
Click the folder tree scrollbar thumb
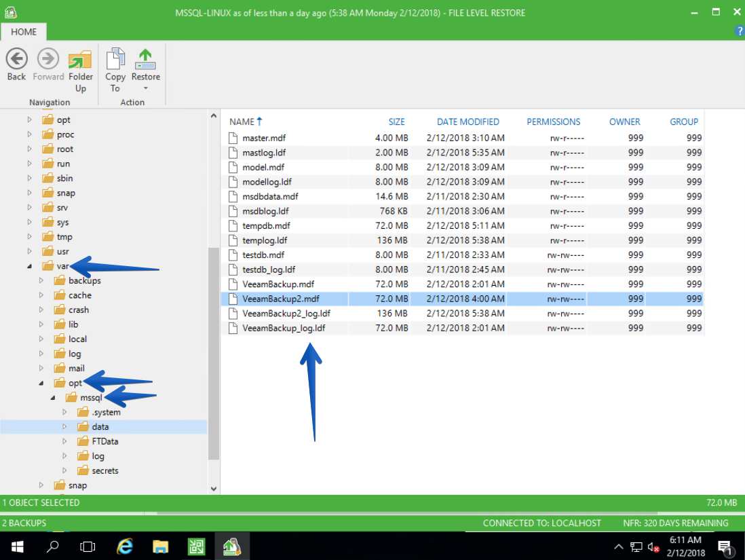point(214,354)
